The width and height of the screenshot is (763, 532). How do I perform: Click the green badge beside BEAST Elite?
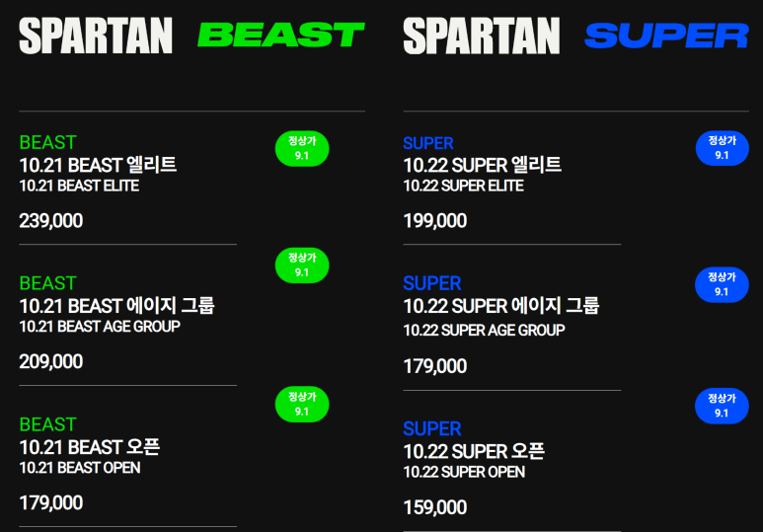pyautogui.click(x=302, y=148)
